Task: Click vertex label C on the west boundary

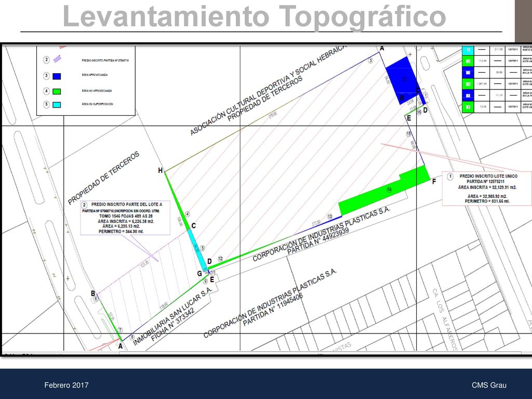Action: point(193,226)
